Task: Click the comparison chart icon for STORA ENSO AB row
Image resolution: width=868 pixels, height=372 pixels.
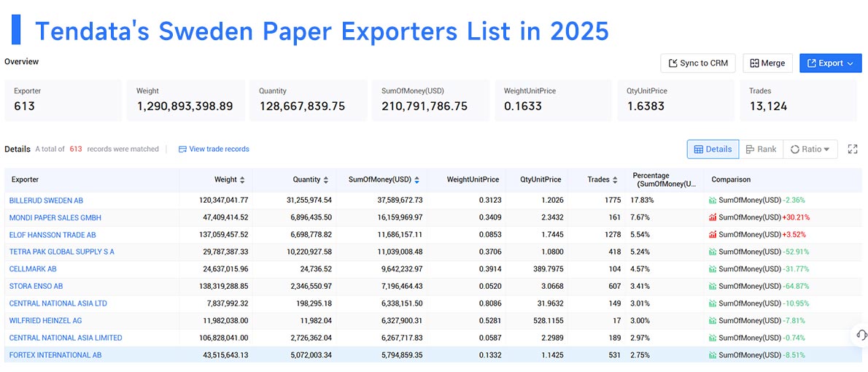Action: pos(713,286)
